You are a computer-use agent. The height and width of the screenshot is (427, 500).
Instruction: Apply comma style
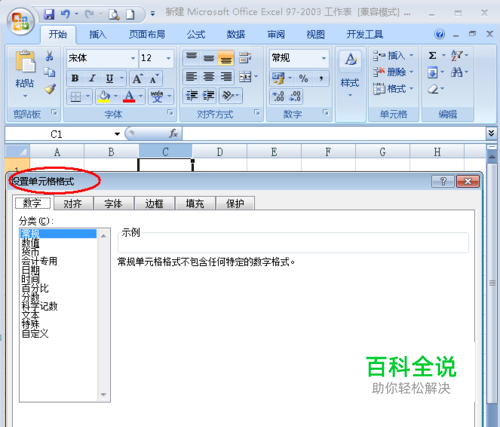click(321, 78)
